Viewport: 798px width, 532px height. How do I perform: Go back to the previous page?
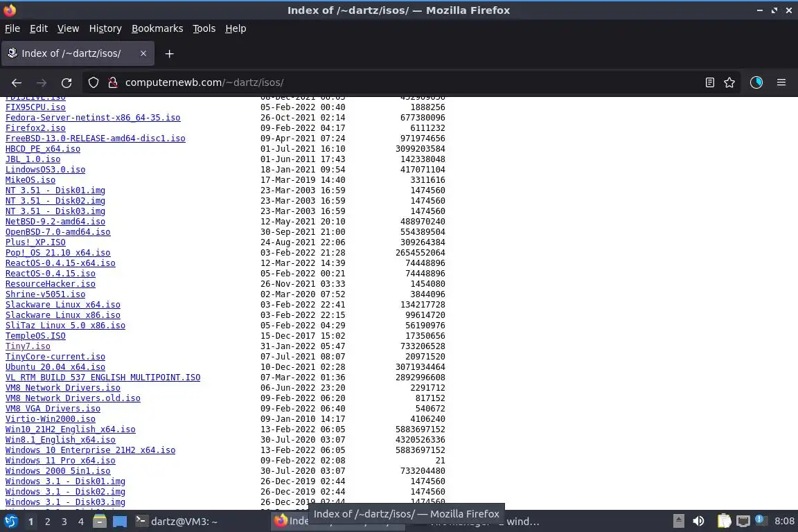(17, 82)
